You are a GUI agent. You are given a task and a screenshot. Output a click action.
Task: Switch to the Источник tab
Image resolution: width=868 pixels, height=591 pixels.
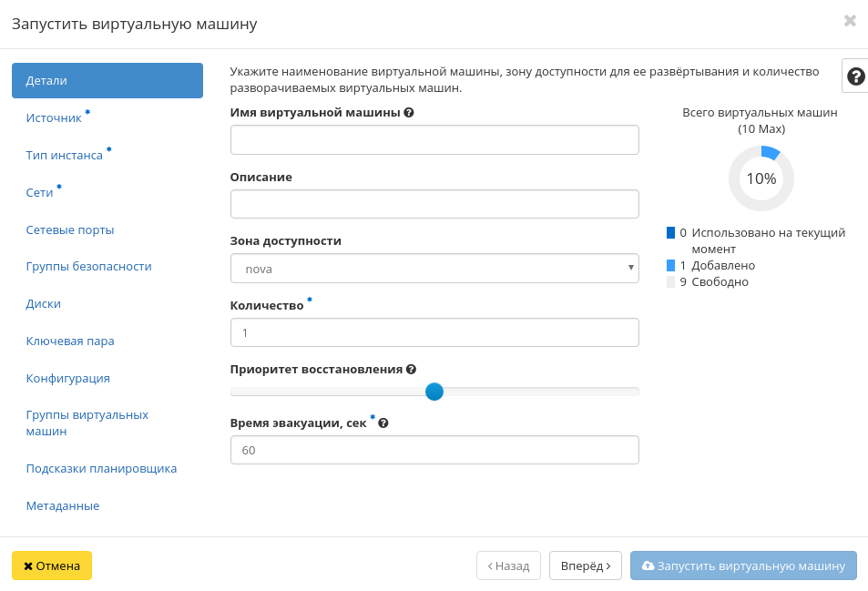(54, 118)
